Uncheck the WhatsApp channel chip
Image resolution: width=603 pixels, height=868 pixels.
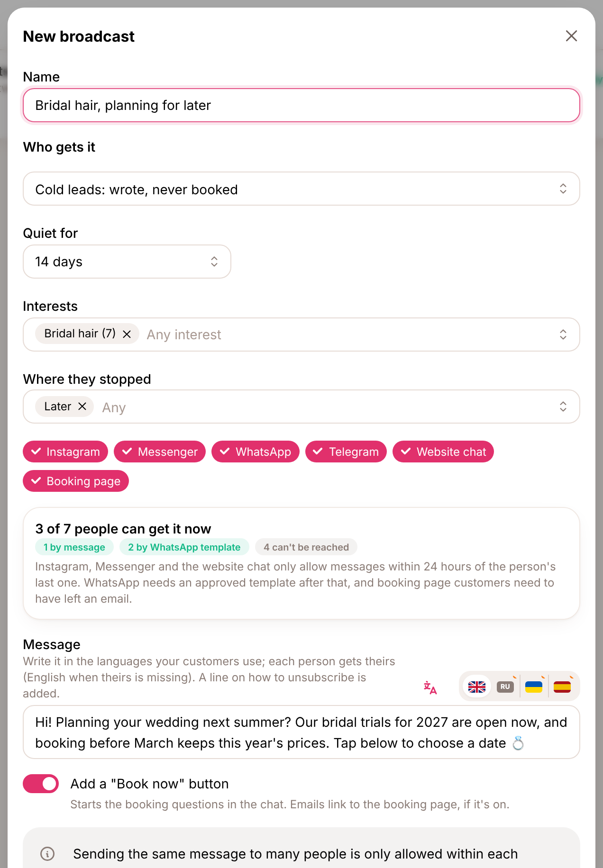pos(256,452)
